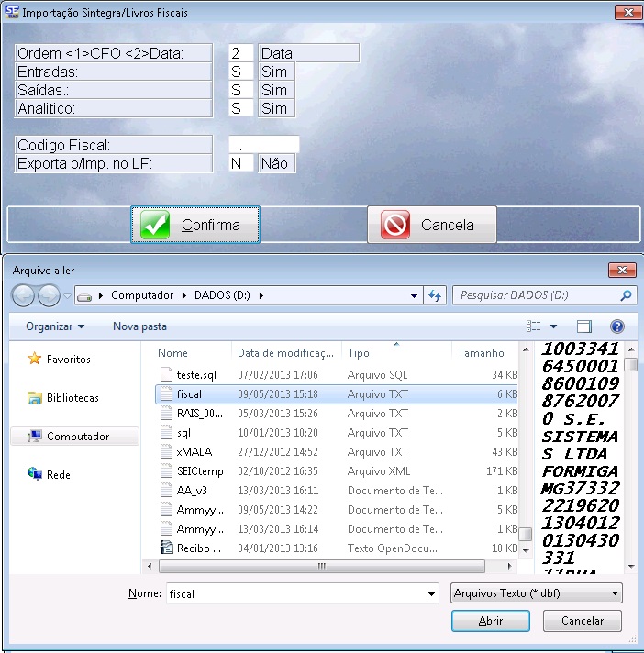This screenshot has width=644, height=653.
Task: Open the address bar history dropdown
Action: 414,295
